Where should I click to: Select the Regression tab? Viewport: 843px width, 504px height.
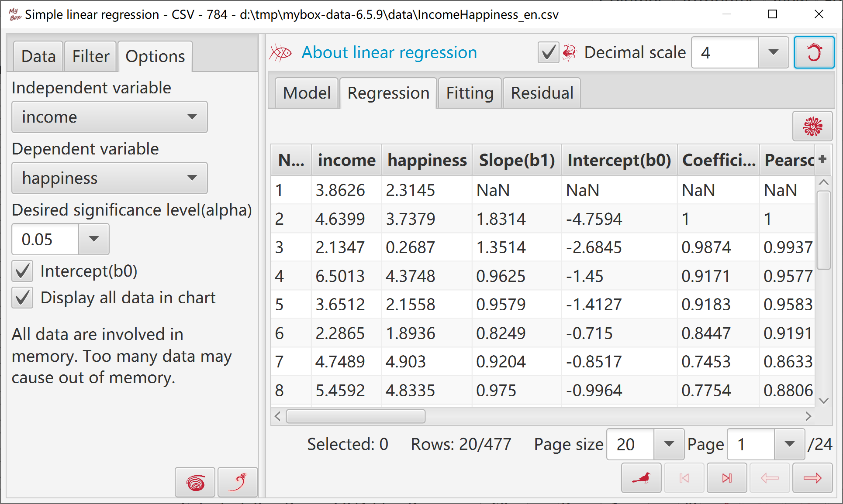pyautogui.click(x=388, y=93)
